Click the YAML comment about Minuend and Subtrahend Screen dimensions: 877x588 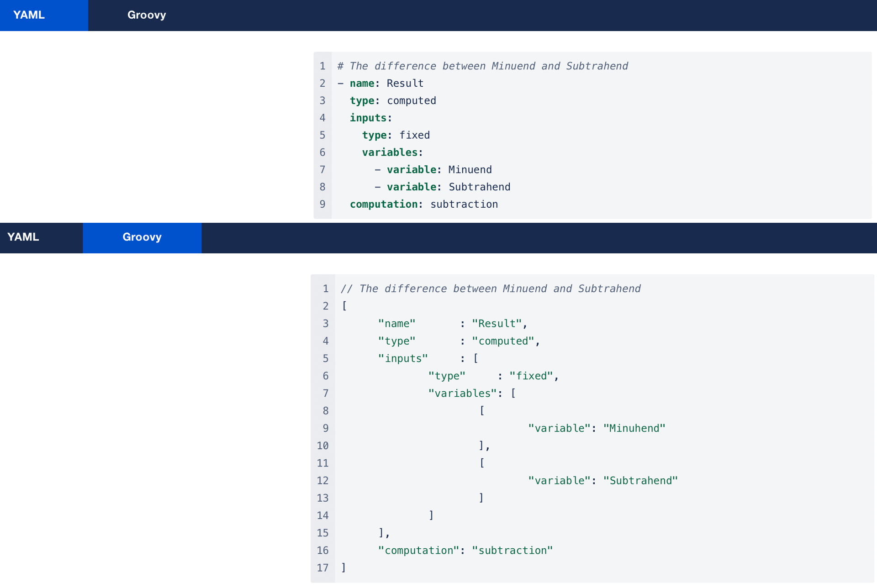(482, 66)
